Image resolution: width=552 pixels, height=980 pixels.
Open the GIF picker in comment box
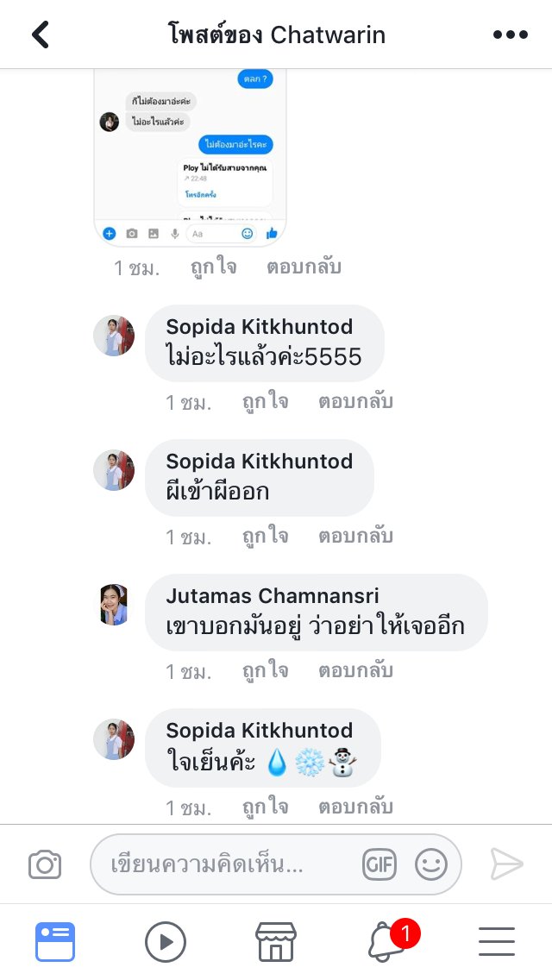click(379, 864)
